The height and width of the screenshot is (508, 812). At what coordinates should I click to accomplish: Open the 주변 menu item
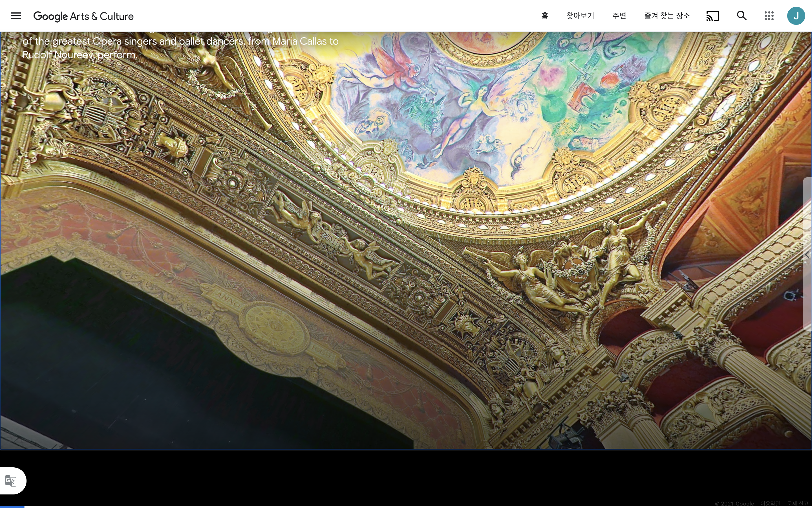tap(619, 16)
